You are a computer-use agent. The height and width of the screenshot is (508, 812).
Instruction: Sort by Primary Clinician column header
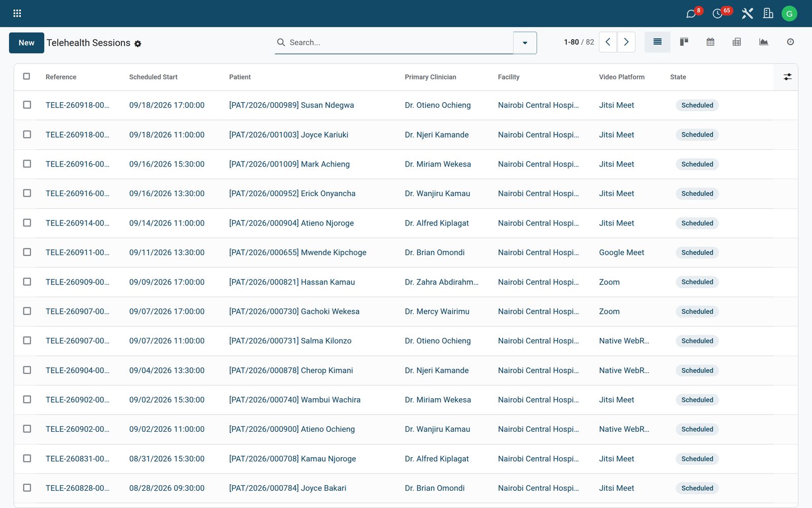click(430, 77)
